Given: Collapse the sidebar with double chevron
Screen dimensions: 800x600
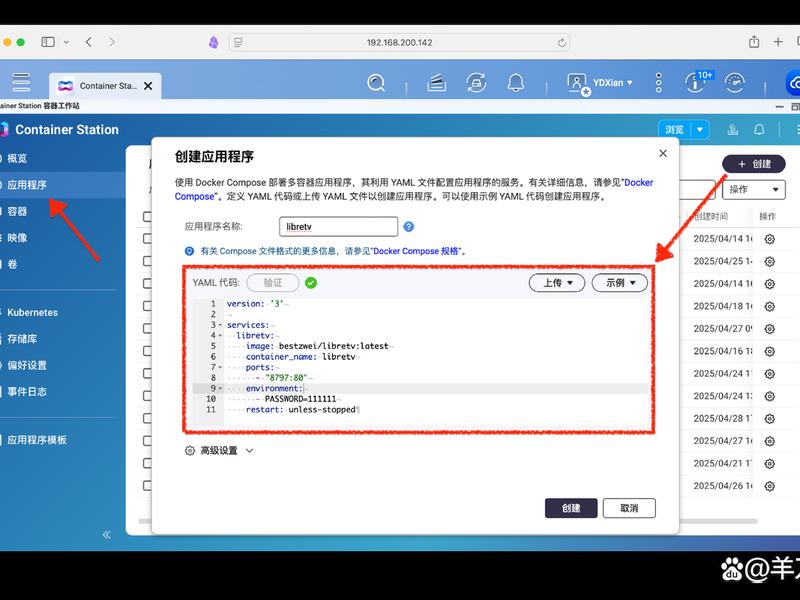Looking at the screenshot, I should tap(107, 535).
